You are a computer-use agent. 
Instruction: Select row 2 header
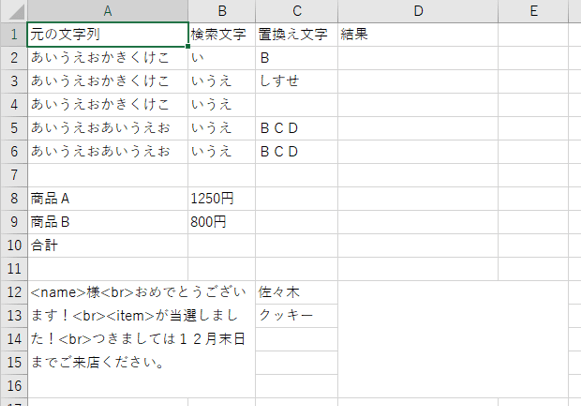point(14,58)
